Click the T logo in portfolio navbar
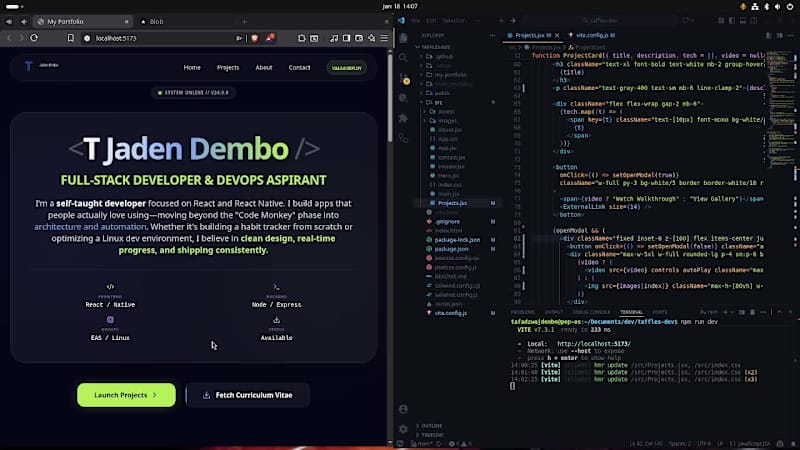 pyautogui.click(x=29, y=66)
